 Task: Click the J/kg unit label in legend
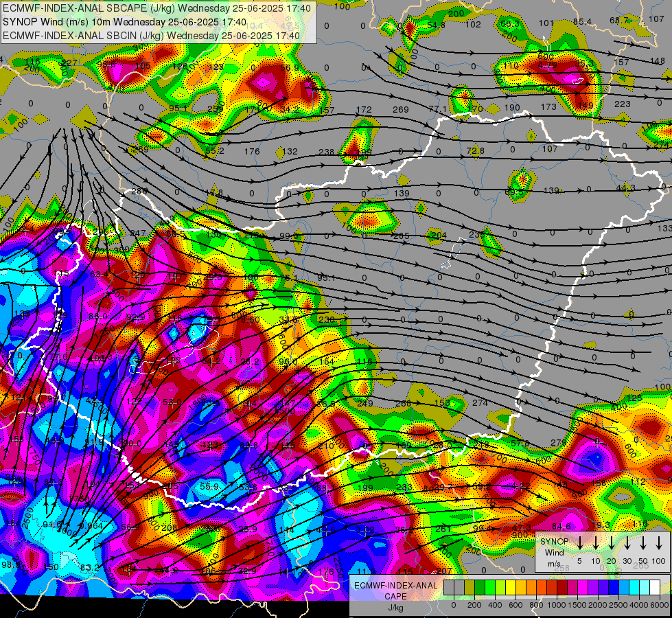tap(395, 608)
